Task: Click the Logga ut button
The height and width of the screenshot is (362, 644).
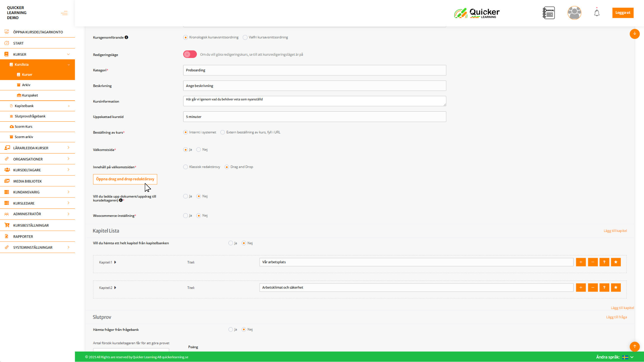Action: 623,13
